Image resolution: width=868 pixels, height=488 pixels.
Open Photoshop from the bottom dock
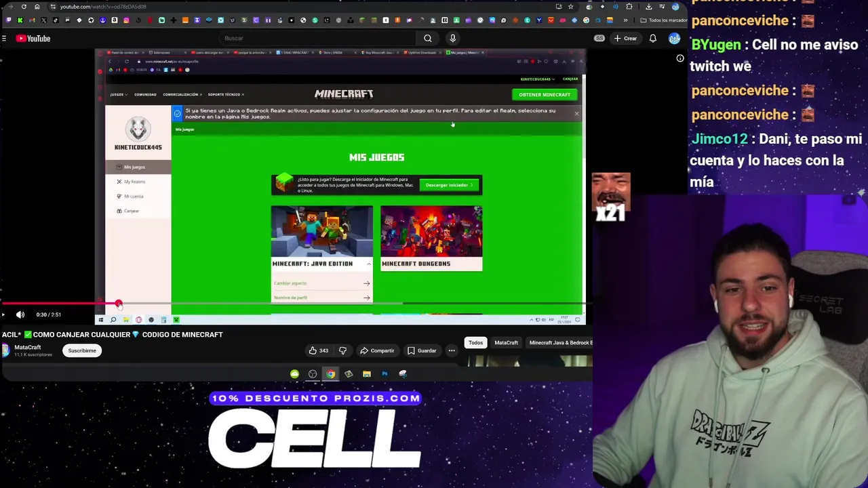coord(384,373)
